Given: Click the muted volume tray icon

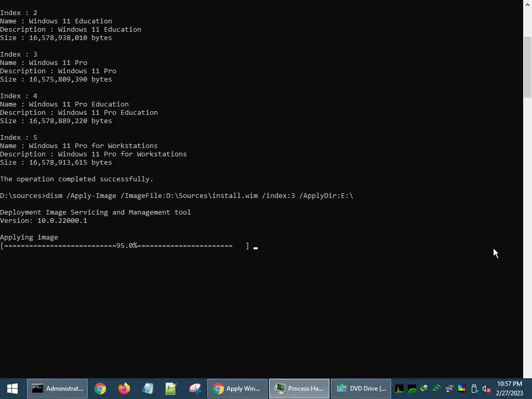Looking at the screenshot, I should pyautogui.click(x=486, y=389).
